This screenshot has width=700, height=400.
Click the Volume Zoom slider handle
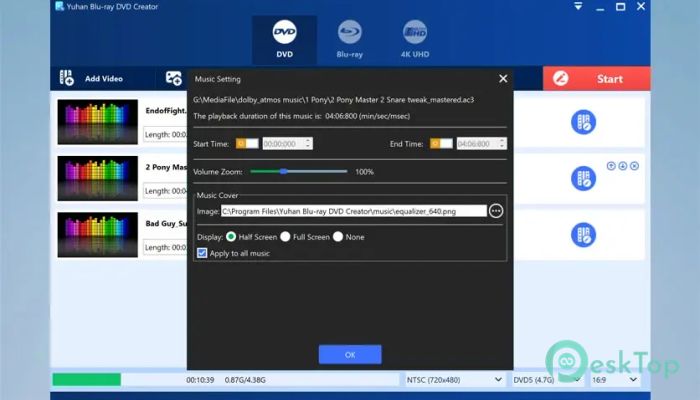tap(283, 171)
